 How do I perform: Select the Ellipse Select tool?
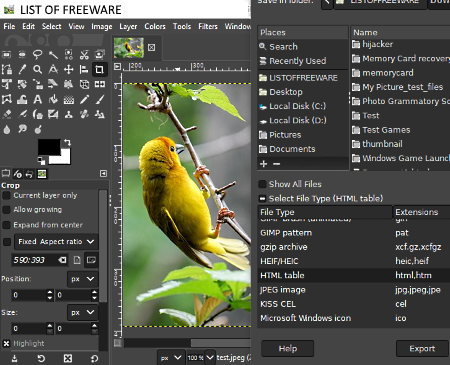[x=22, y=54]
